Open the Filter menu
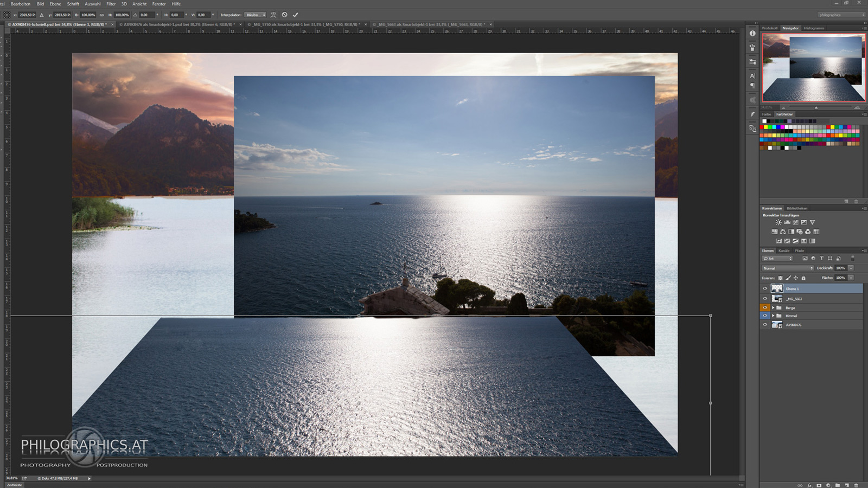868x488 pixels. click(111, 4)
